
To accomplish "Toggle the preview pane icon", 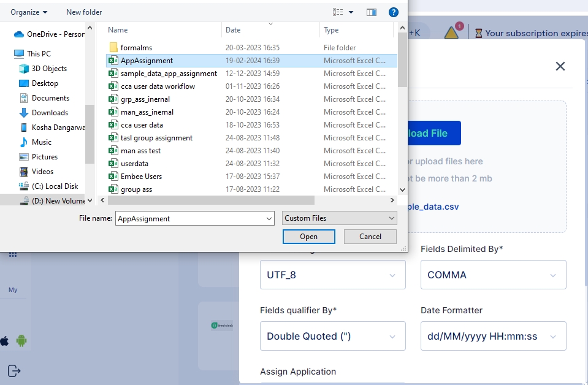I will click(371, 12).
